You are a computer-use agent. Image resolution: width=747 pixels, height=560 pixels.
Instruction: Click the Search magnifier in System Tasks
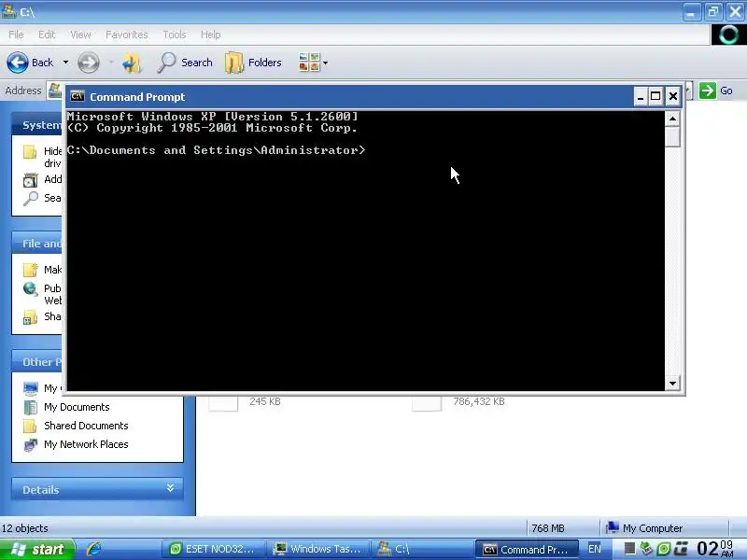[30, 198]
